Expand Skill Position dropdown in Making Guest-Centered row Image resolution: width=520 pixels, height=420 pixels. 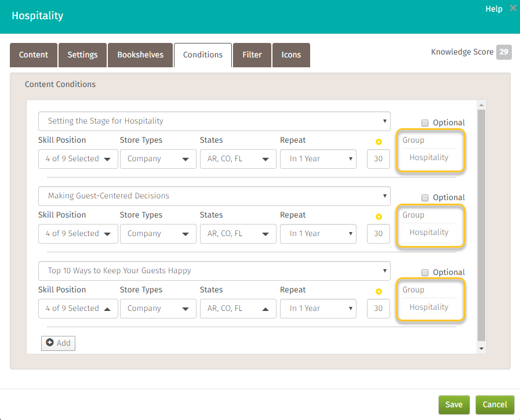(78, 234)
